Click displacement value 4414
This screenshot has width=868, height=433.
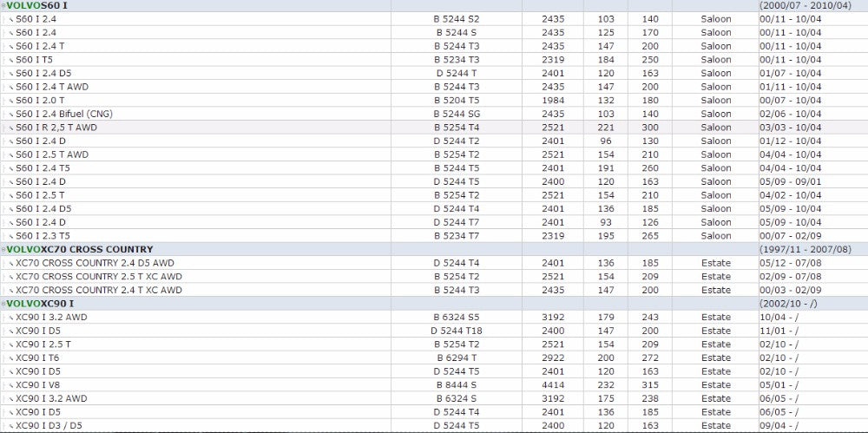(553, 385)
